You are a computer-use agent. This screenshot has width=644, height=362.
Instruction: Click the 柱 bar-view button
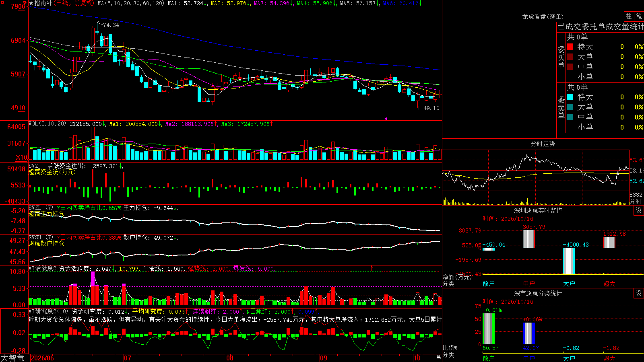pyautogui.click(x=629, y=16)
